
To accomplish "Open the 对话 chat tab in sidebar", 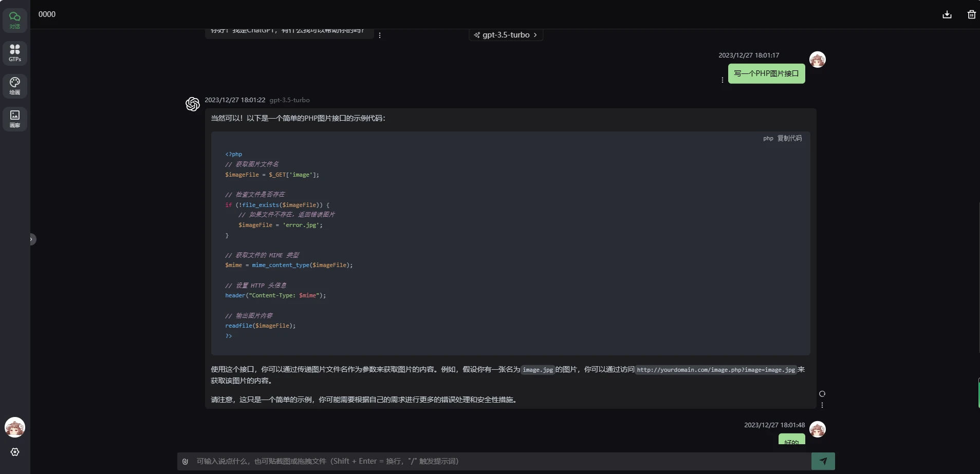I will 15,20.
